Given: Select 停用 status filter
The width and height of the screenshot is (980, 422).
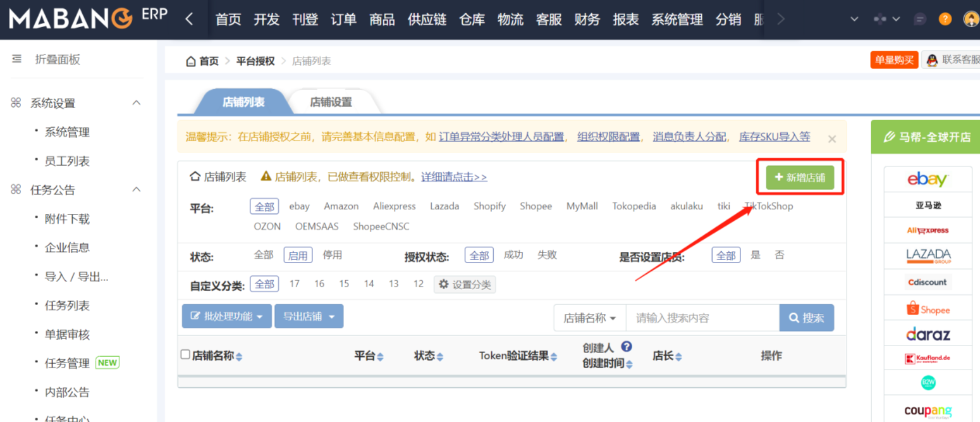Looking at the screenshot, I should pos(332,255).
